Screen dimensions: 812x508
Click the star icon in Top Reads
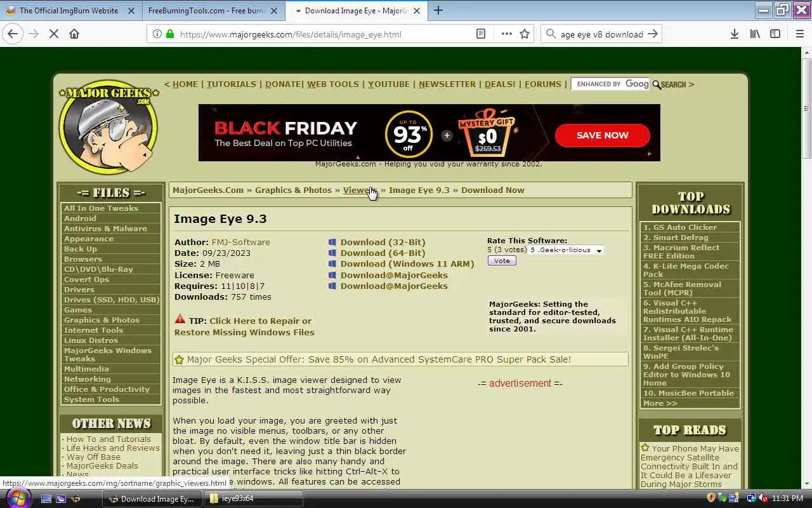tap(645, 448)
